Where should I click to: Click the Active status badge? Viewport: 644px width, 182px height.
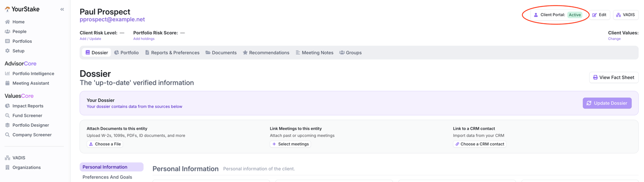tap(575, 15)
